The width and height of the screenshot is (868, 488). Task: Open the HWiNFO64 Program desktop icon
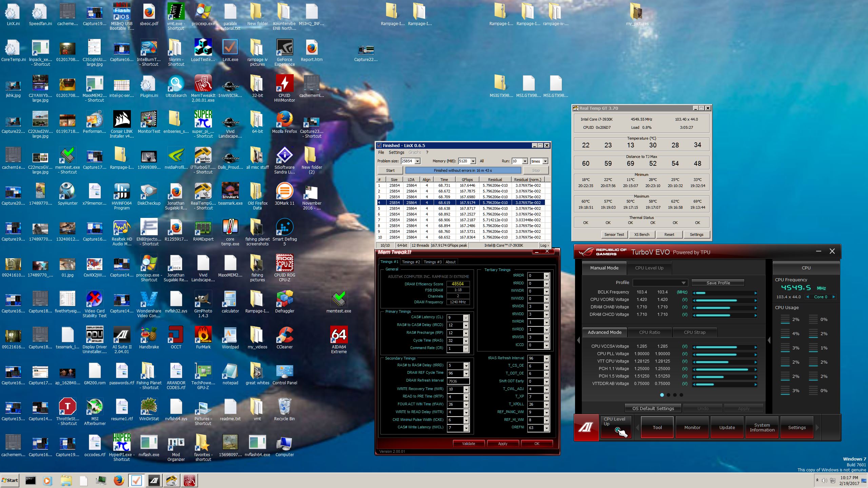pyautogui.click(x=122, y=196)
